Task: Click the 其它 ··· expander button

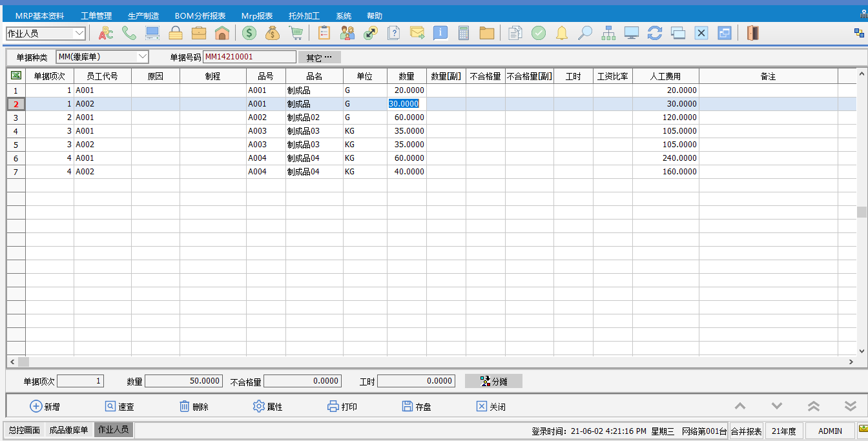Action: click(319, 57)
